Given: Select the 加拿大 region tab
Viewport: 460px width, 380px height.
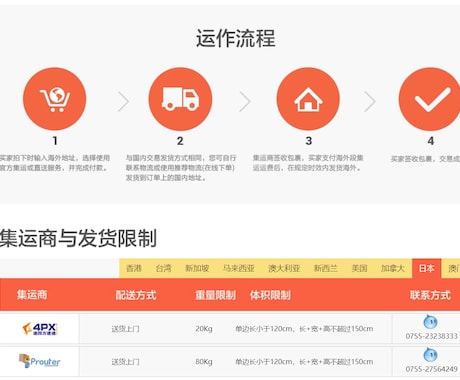Looking at the screenshot, I should (x=393, y=268).
